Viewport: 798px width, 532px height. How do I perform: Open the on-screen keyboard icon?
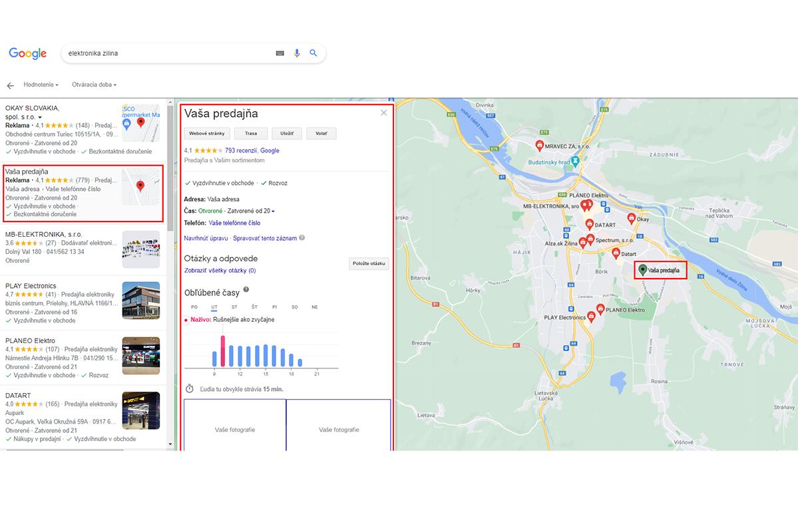280,53
